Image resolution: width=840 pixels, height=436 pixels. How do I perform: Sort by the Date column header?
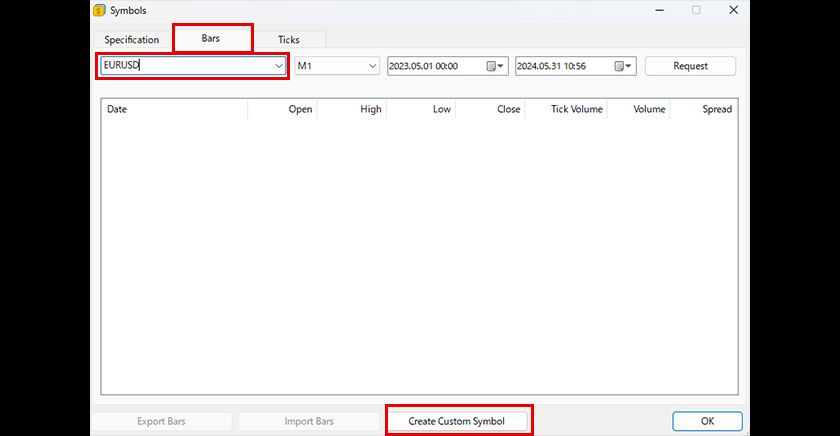pyautogui.click(x=175, y=109)
